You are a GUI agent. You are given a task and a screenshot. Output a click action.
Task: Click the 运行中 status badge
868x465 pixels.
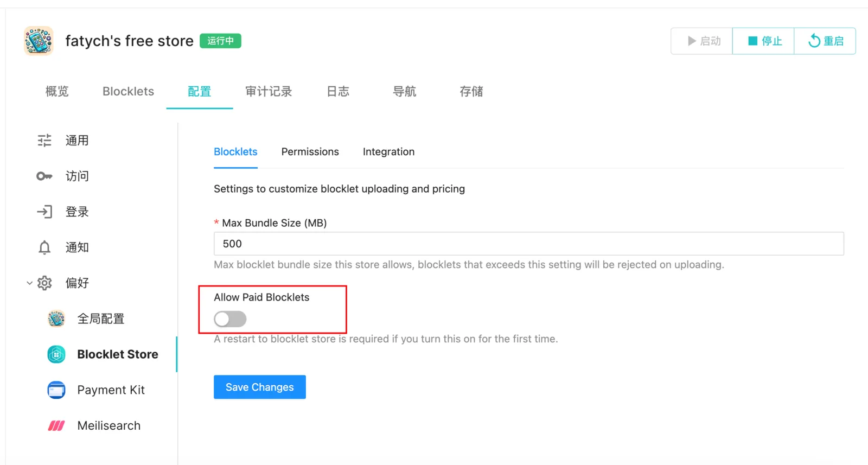point(220,41)
